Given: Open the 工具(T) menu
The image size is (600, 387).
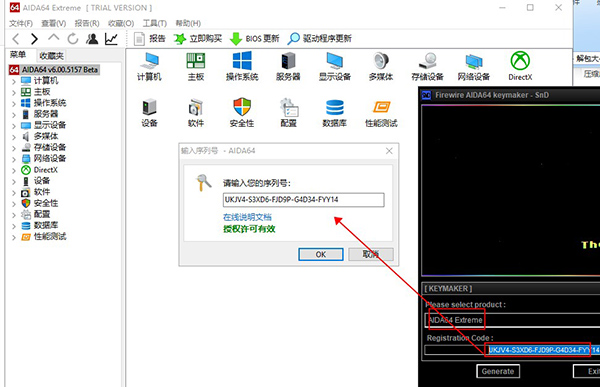Looking at the screenshot, I should pyautogui.click(x=155, y=23).
